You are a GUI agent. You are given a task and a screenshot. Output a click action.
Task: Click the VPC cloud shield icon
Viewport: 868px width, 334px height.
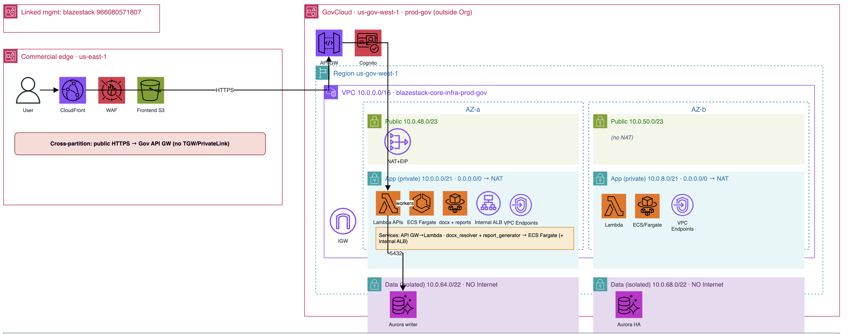tap(331, 92)
